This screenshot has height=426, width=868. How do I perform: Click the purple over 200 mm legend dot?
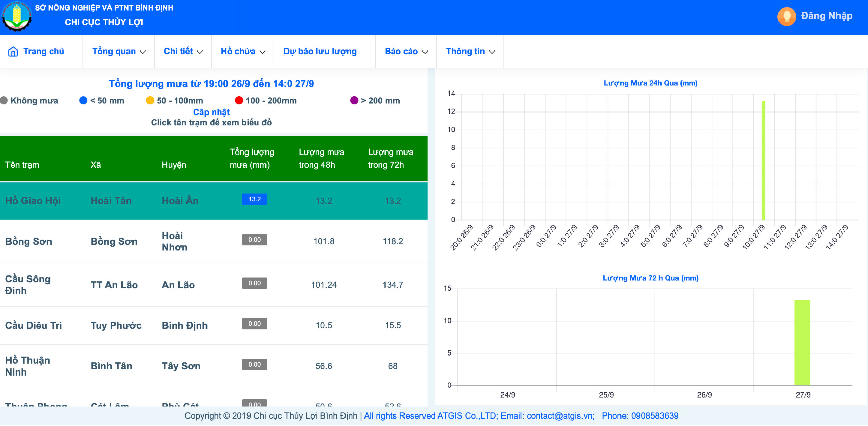tap(354, 101)
